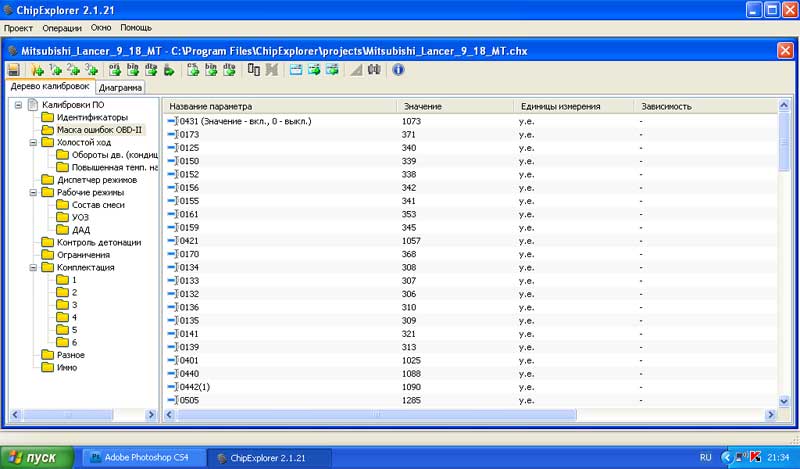Image resolution: width=800 pixels, height=469 pixels.
Task: Click the compare windows icon in toolbar
Action: click(254, 70)
